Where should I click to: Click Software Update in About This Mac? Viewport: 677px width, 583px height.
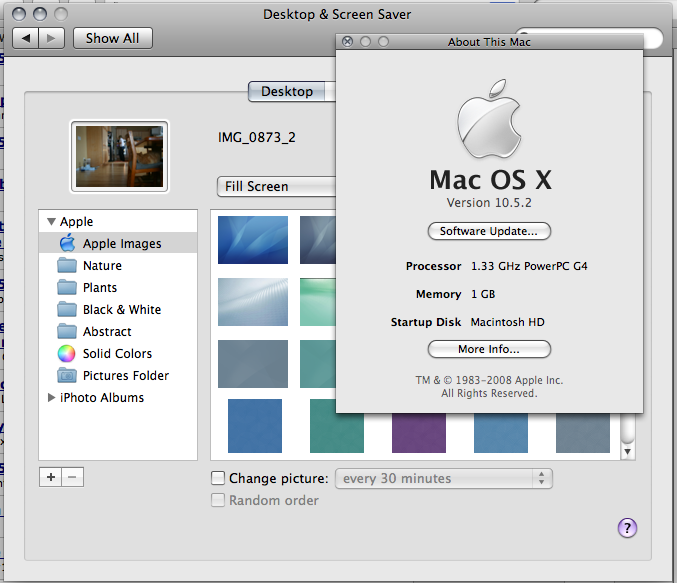coord(489,231)
